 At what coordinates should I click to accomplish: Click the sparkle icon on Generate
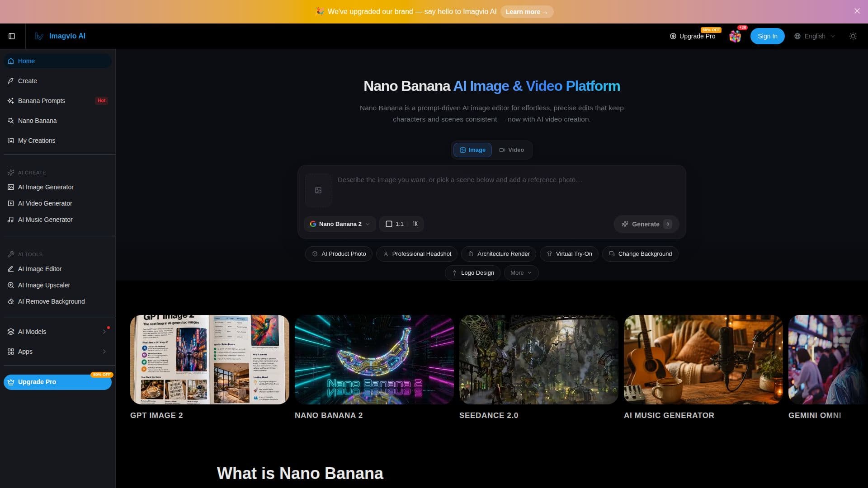[x=625, y=224]
